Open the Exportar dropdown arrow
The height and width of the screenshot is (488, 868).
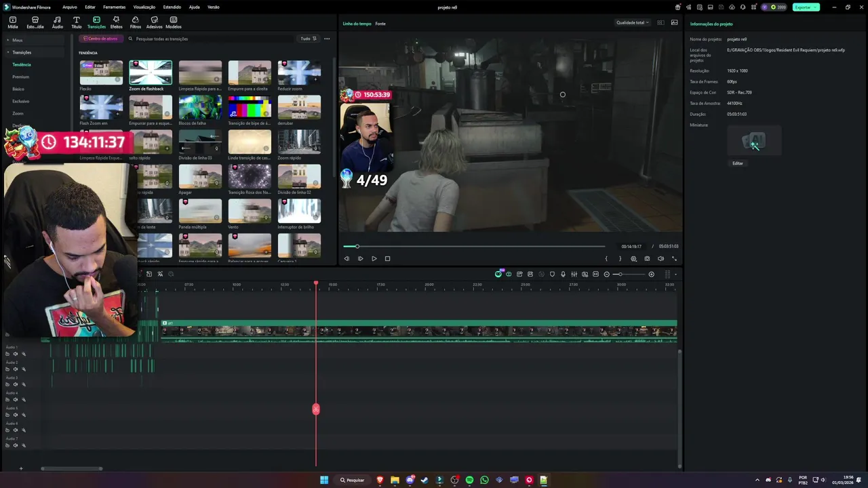coord(816,7)
